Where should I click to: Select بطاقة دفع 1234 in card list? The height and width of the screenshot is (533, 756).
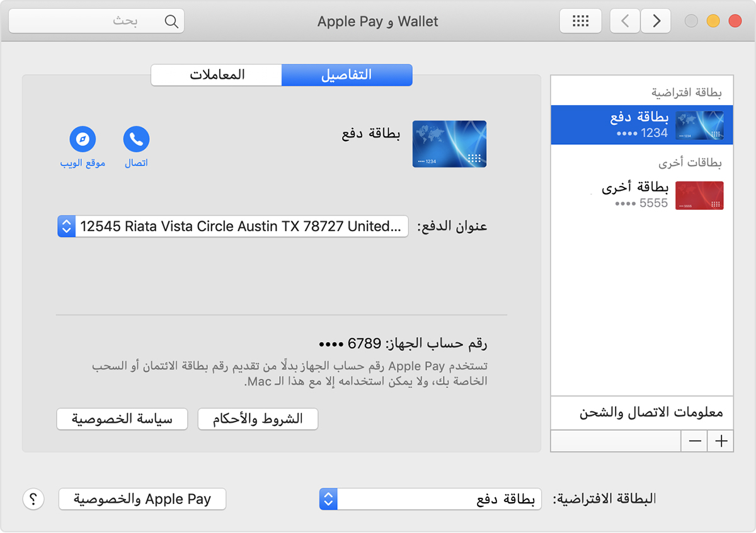coord(642,125)
